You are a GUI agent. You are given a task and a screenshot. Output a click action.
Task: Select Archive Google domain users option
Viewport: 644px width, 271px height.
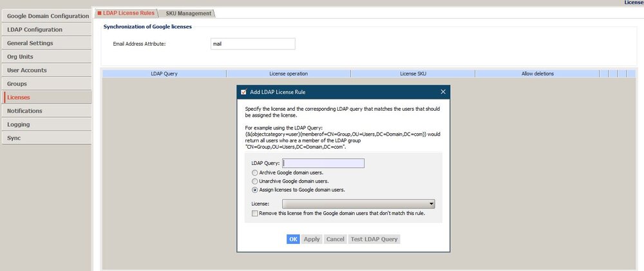pos(287,173)
